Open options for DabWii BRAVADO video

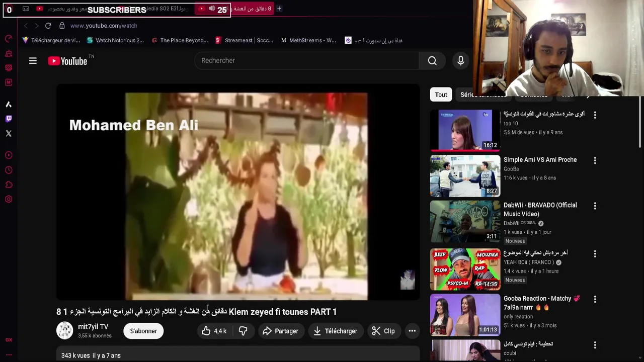tap(595, 206)
